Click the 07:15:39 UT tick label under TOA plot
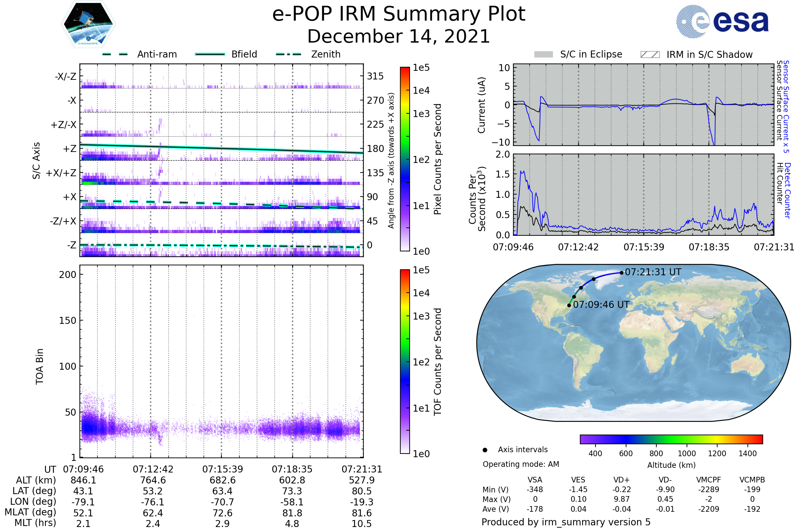Screen dimensions: 798x532 222,469
